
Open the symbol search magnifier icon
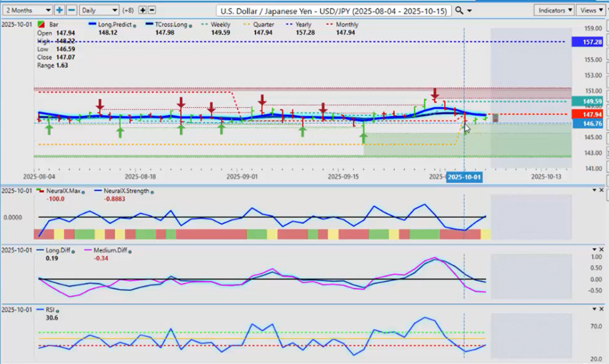coord(460,10)
